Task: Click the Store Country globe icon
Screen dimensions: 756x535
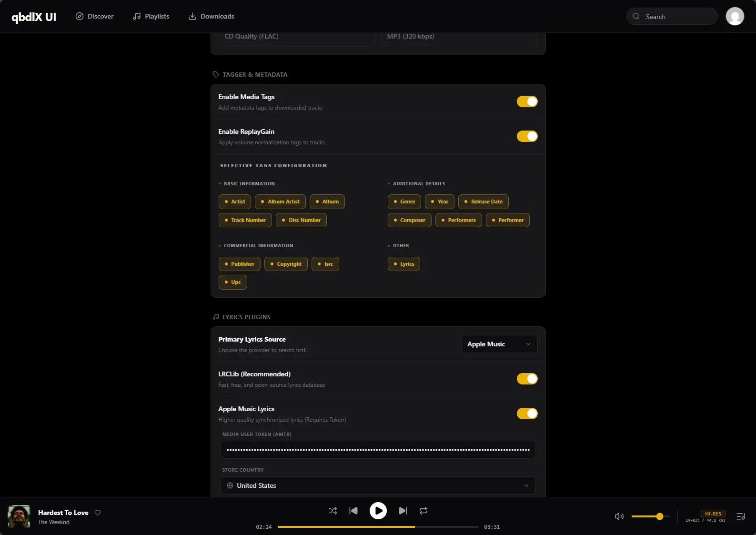Action: [x=230, y=485]
